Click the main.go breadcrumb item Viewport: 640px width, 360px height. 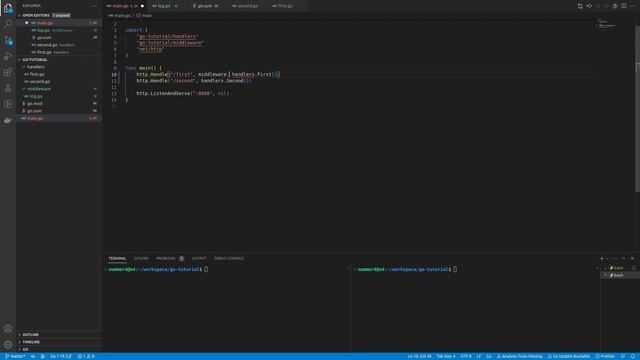coord(120,16)
